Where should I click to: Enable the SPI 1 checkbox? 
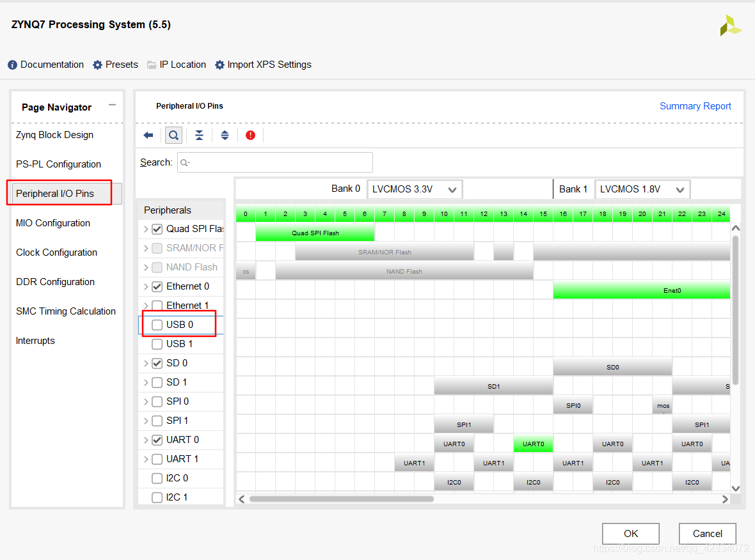pyautogui.click(x=157, y=421)
